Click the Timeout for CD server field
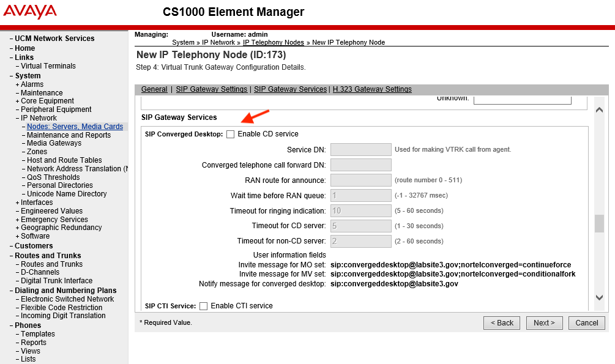The width and height of the screenshot is (615, 364). [x=361, y=226]
